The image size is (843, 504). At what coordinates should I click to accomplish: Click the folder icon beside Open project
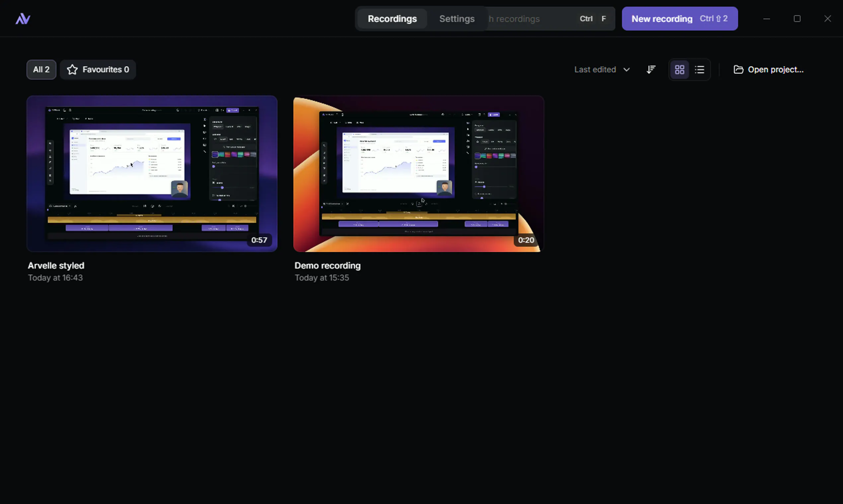738,70
